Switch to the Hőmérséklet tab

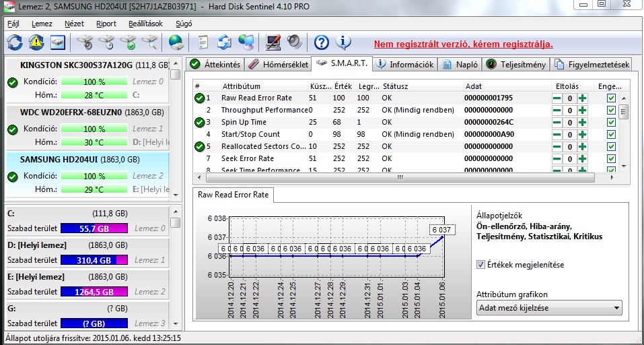pyautogui.click(x=277, y=65)
